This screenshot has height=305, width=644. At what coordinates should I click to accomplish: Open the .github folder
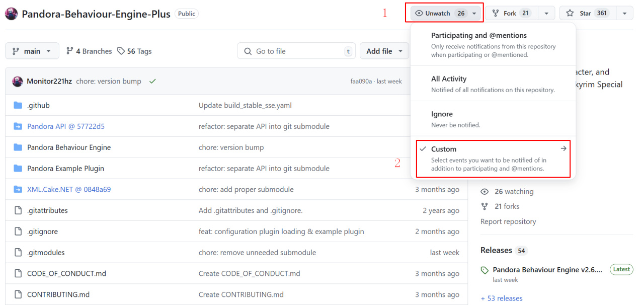tap(38, 105)
